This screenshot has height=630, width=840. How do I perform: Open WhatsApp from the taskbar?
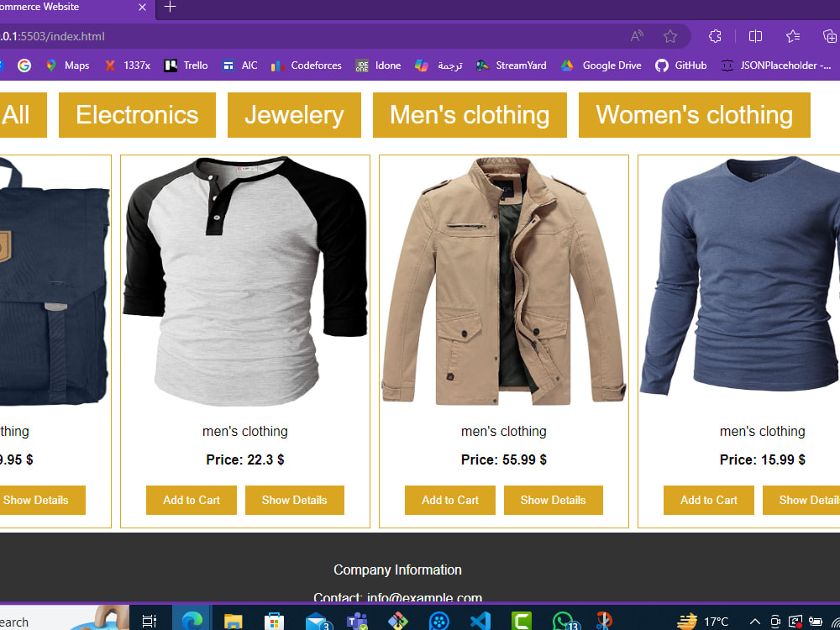tap(564, 621)
